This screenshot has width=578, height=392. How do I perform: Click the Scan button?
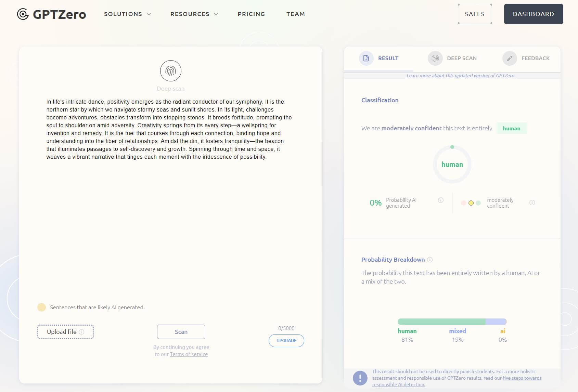click(181, 332)
